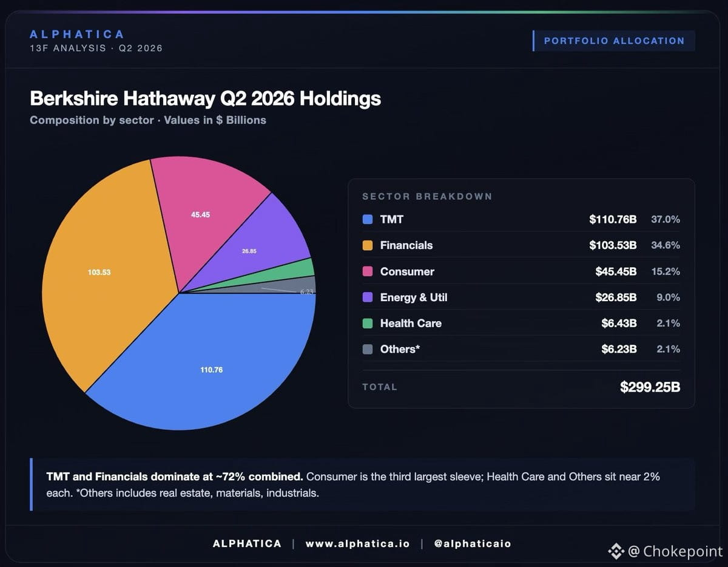Click the 'Energy & Util' sector label

(x=414, y=297)
